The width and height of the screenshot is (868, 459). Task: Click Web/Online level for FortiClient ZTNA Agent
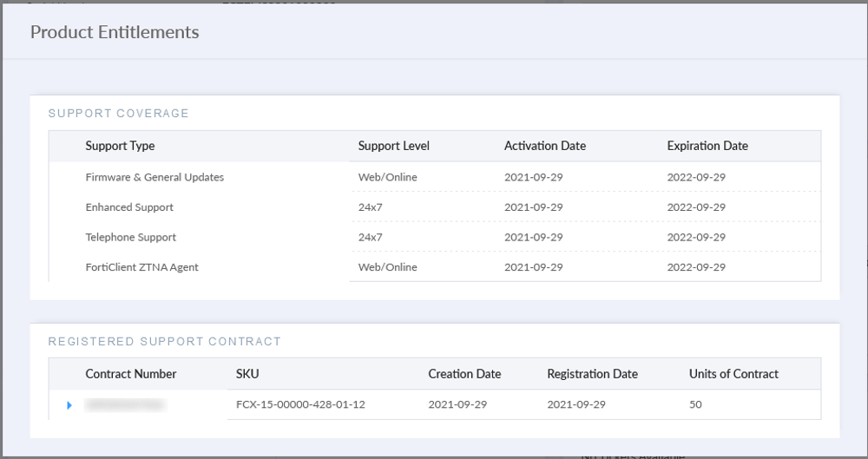click(387, 267)
